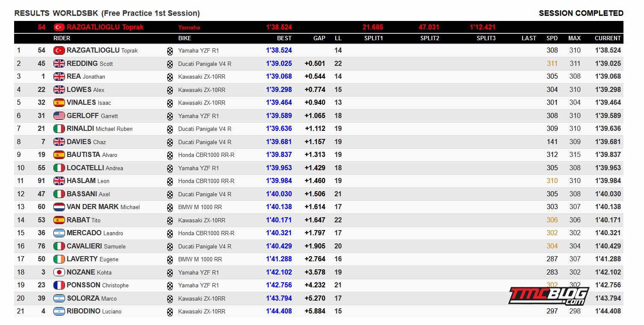Click rider name 'REA Jonathan'
The height and width of the screenshot is (325, 644).
(86, 77)
